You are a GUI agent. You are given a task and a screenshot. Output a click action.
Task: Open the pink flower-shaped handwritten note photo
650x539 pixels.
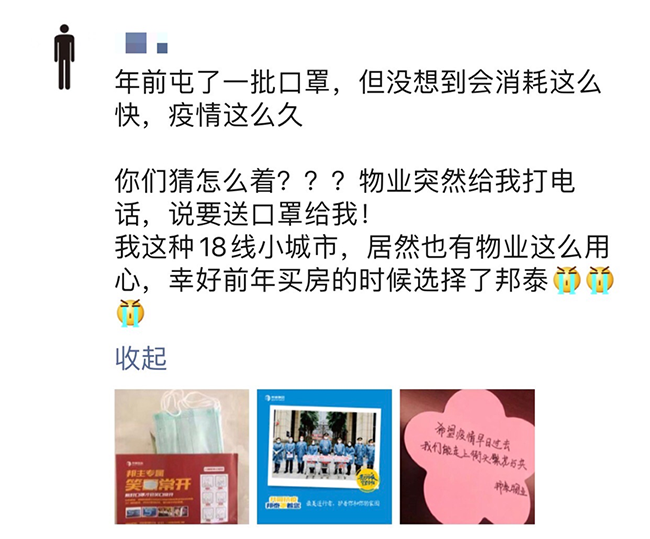pos(467,456)
